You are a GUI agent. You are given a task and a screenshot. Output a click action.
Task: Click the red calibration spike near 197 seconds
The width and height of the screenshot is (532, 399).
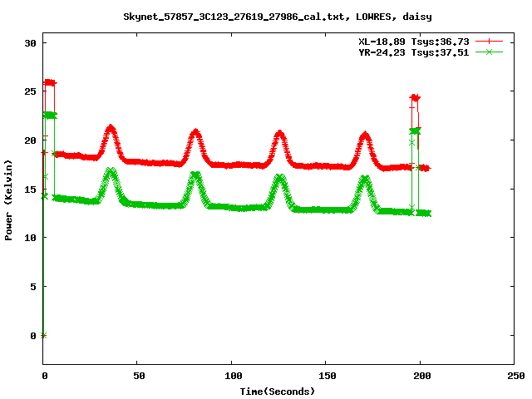tap(415, 98)
